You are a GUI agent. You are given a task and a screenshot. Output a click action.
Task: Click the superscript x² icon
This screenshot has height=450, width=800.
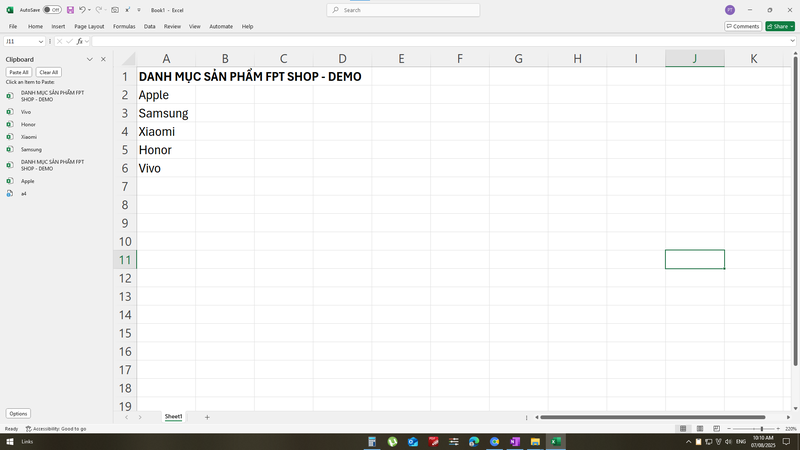click(128, 10)
